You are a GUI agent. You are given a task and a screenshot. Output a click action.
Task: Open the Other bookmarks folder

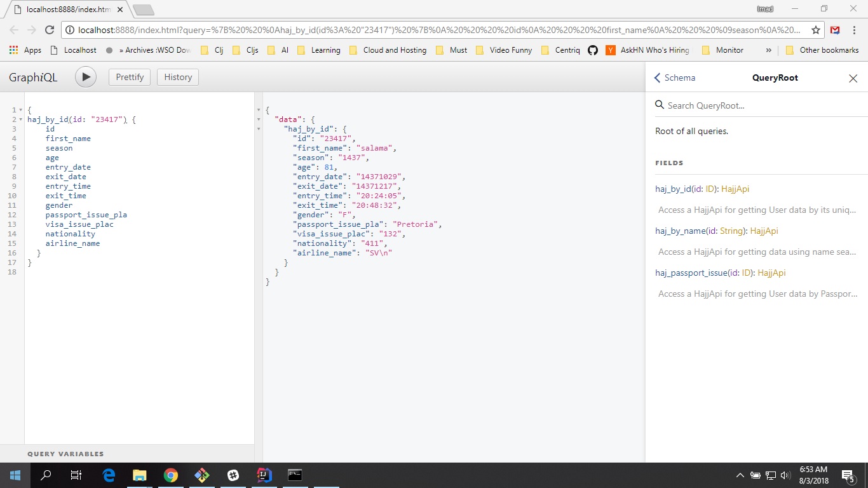pos(822,50)
